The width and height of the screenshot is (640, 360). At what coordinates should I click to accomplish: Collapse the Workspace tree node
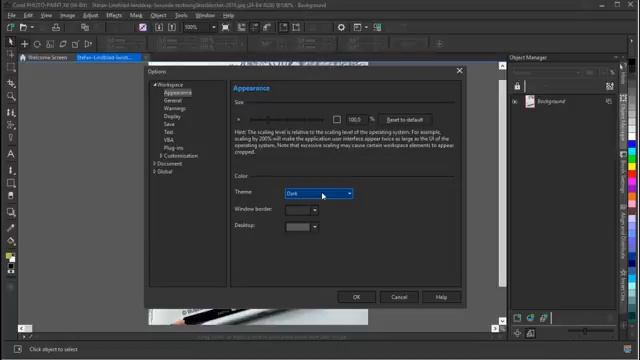pyautogui.click(x=155, y=85)
